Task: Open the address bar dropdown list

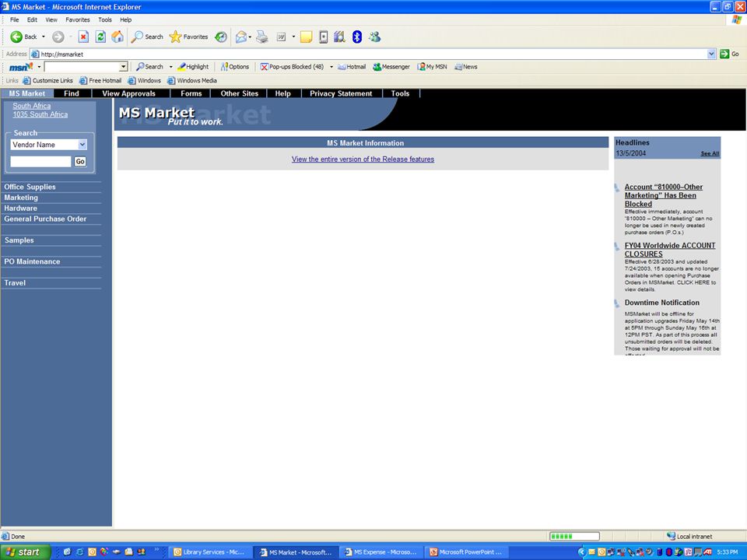Action: [x=711, y=54]
